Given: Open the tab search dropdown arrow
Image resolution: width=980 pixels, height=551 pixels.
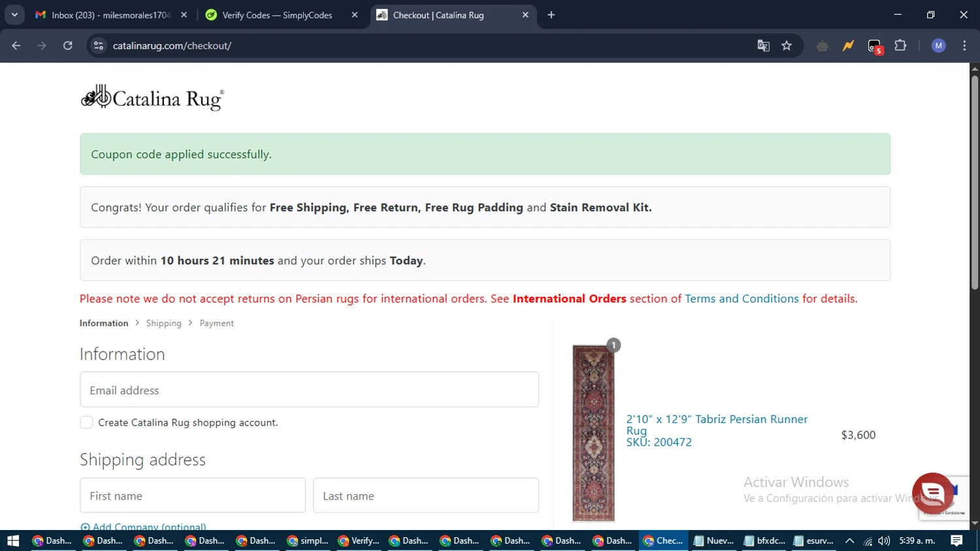Looking at the screenshot, I should (x=14, y=15).
